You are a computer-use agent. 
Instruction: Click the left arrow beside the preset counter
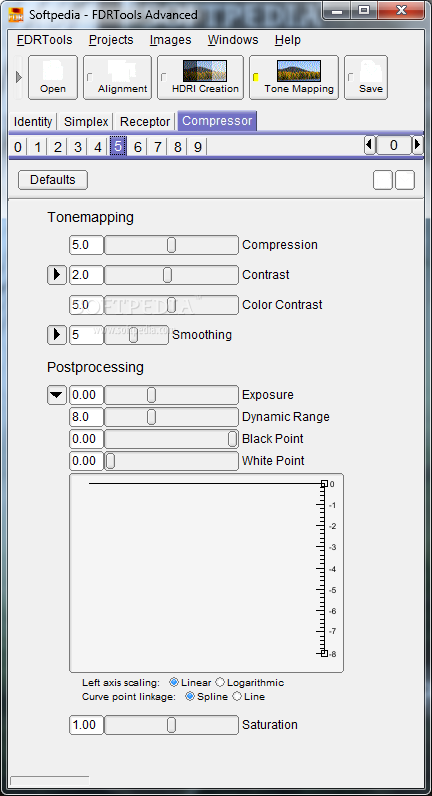tap(370, 146)
